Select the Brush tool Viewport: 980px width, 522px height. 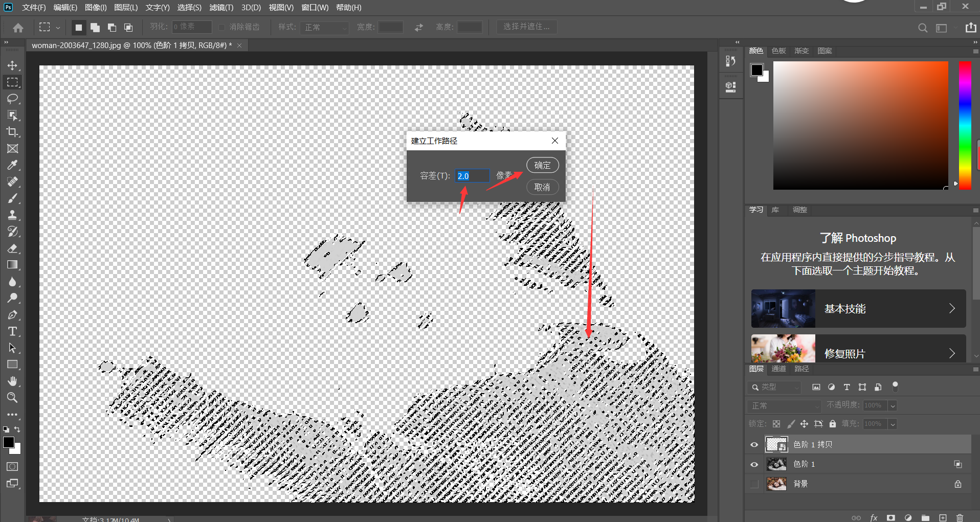(x=13, y=198)
